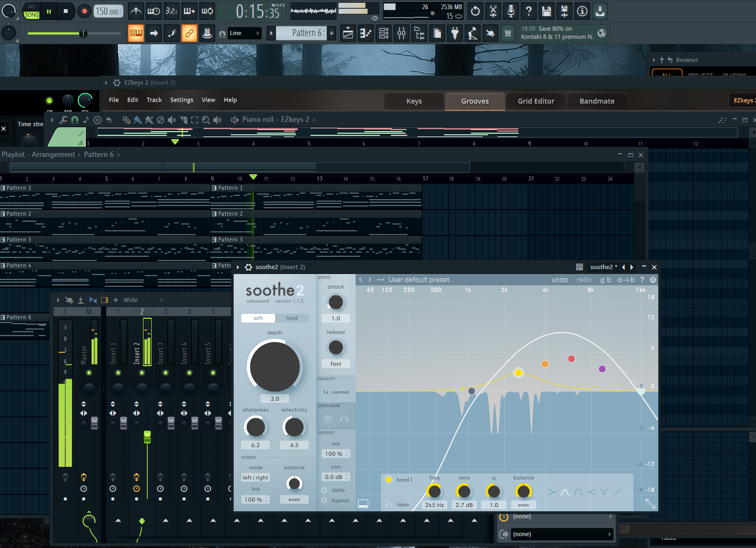Click the add pattern plus button

click(331, 33)
